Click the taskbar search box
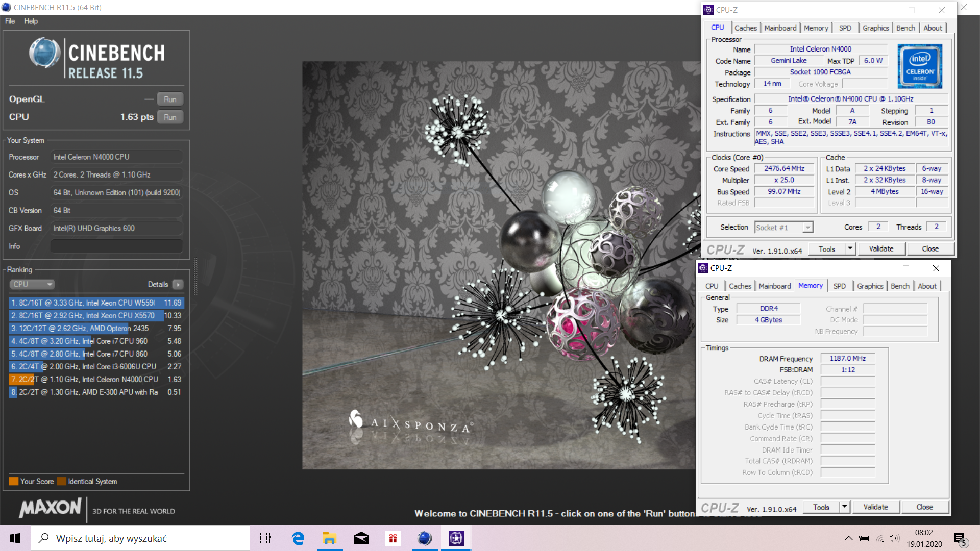This screenshot has width=980, height=551. 140,538
